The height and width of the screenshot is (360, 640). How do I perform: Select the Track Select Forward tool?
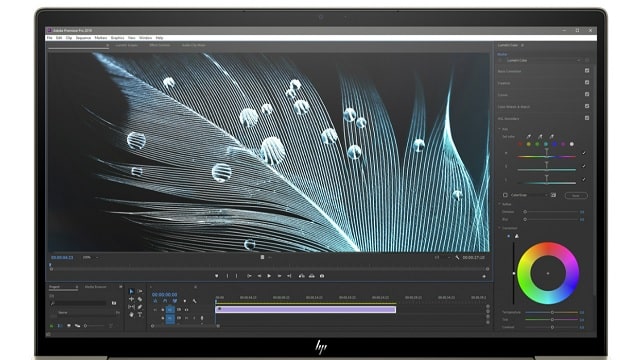[x=140, y=291]
